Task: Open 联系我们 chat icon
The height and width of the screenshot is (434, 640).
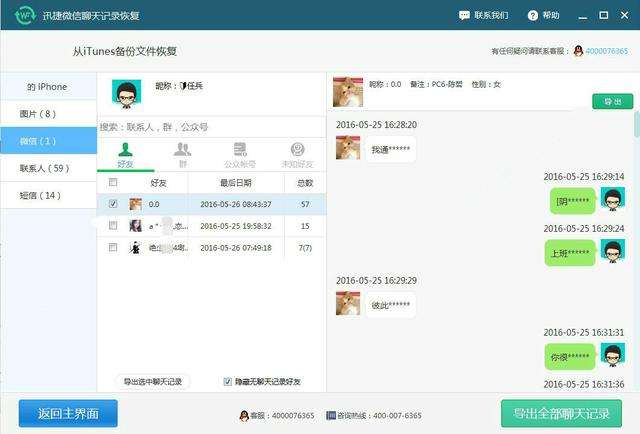Action: (x=464, y=16)
